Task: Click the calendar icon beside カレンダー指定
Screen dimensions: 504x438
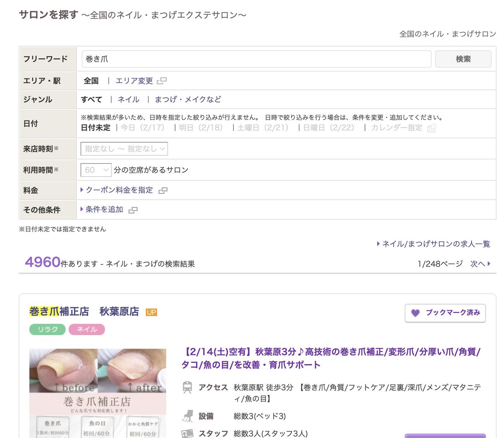Action: [432, 128]
